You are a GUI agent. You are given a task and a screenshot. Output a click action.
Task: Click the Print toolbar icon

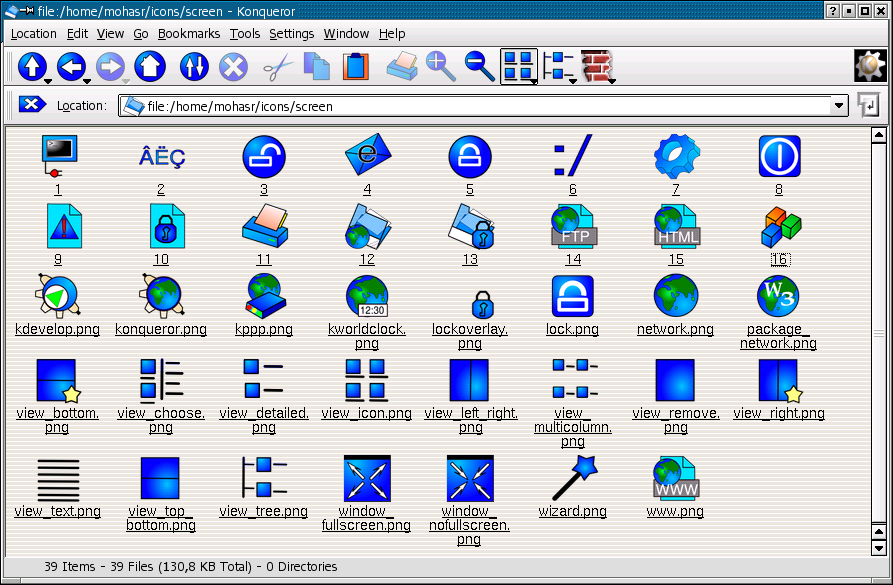pyautogui.click(x=402, y=67)
